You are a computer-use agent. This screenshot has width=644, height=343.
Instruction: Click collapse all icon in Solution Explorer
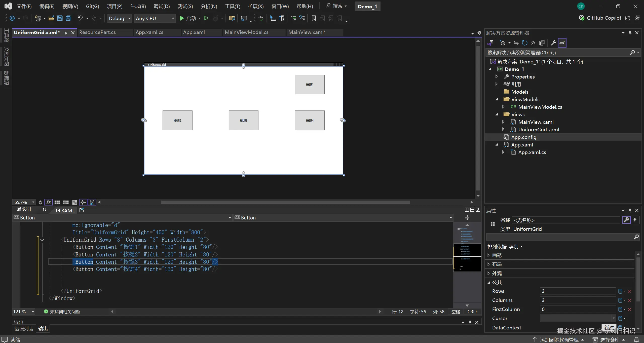(533, 43)
